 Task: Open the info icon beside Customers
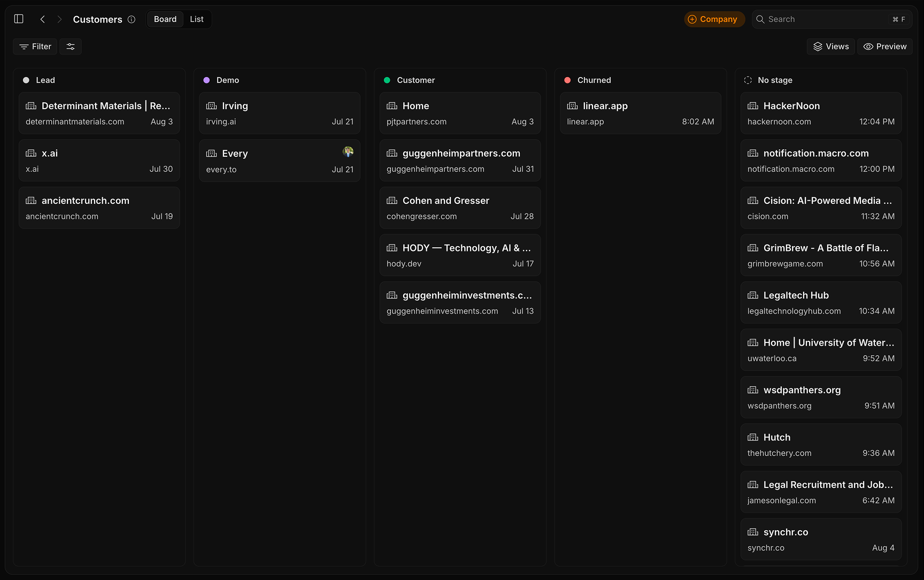point(132,19)
